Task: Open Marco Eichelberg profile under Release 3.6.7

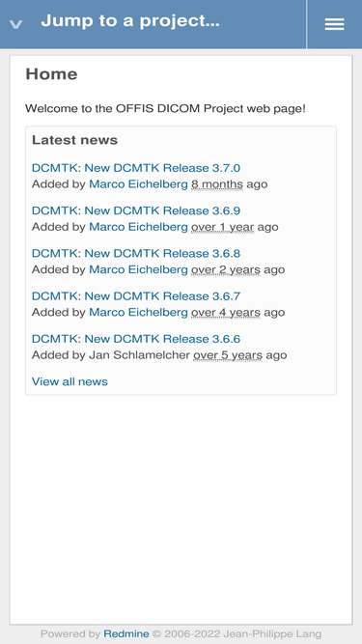Action: click(x=138, y=312)
